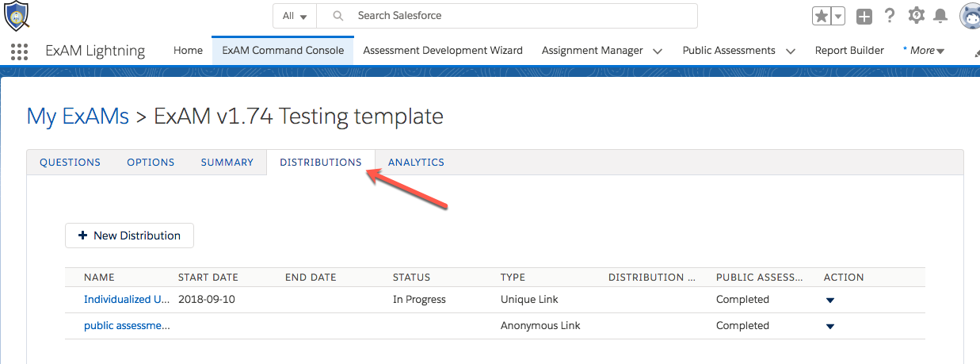
Task: Open the Individualized U... distribution link
Action: coord(127,300)
